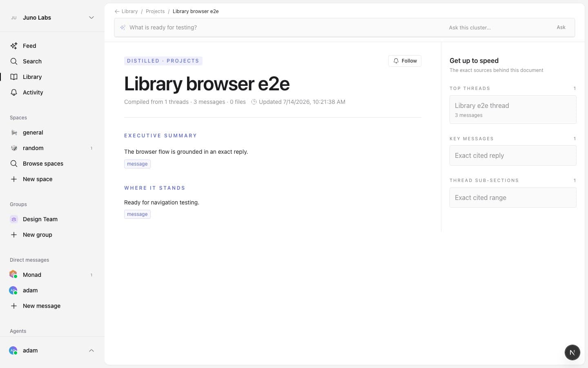Click the Monad avatar icon

13,274
